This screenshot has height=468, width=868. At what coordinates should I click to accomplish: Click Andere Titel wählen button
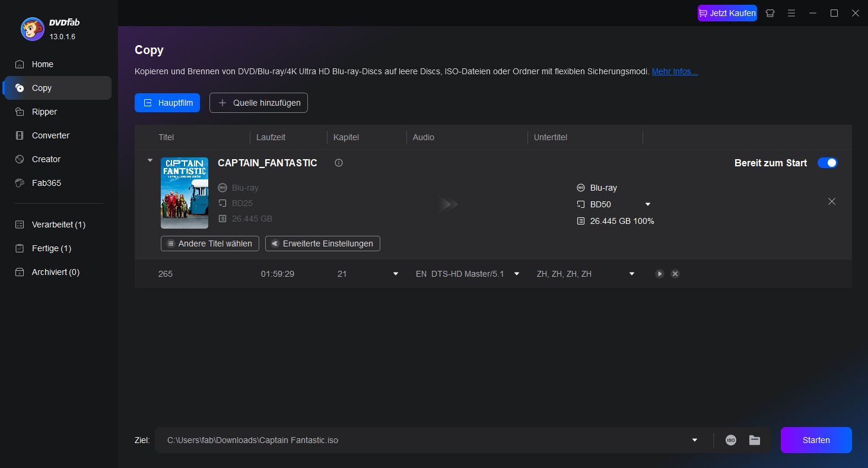pos(210,244)
